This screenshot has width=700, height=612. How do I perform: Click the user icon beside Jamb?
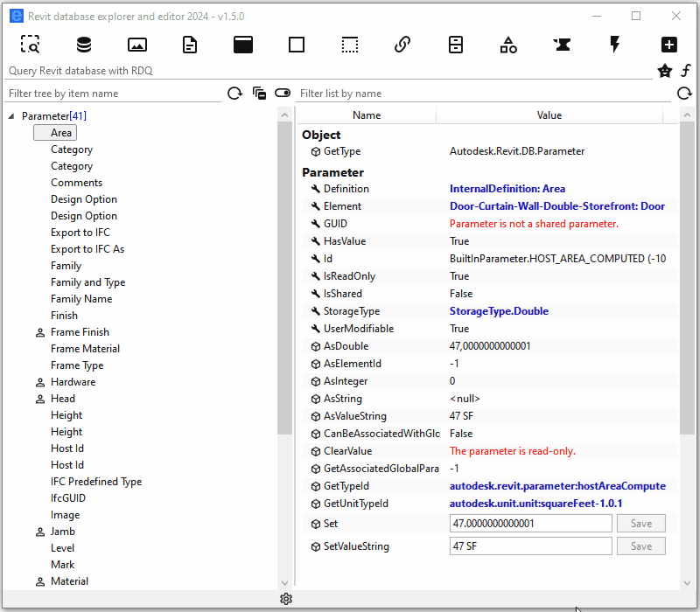pyautogui.click(x=40, y=532)
